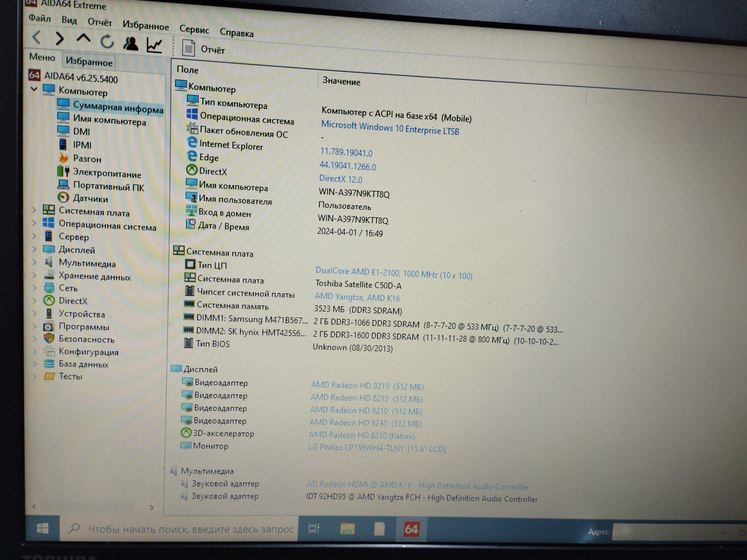The width and height of the screenshot is (747, 560).
Task: Open Task View on the taskbar
Action: pos(314,528)
